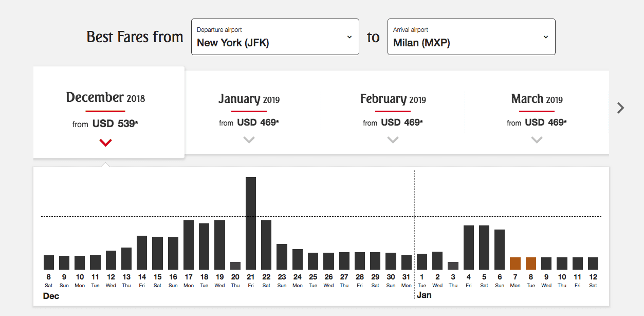Screen dimensions: 644x316
Task: Expand January with its gray chevron
Action: click(x=249, y=139)
